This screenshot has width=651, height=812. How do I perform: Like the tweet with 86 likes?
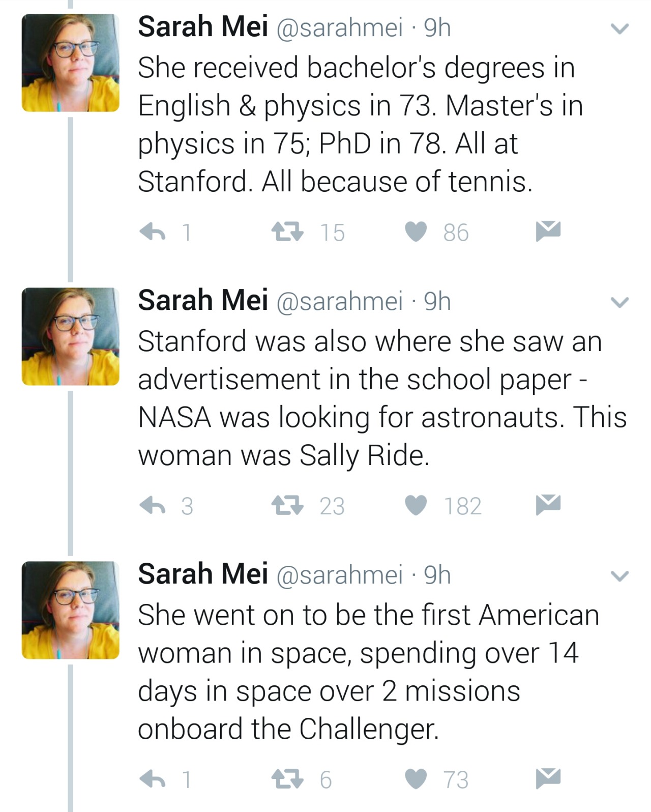coord(416,232)
